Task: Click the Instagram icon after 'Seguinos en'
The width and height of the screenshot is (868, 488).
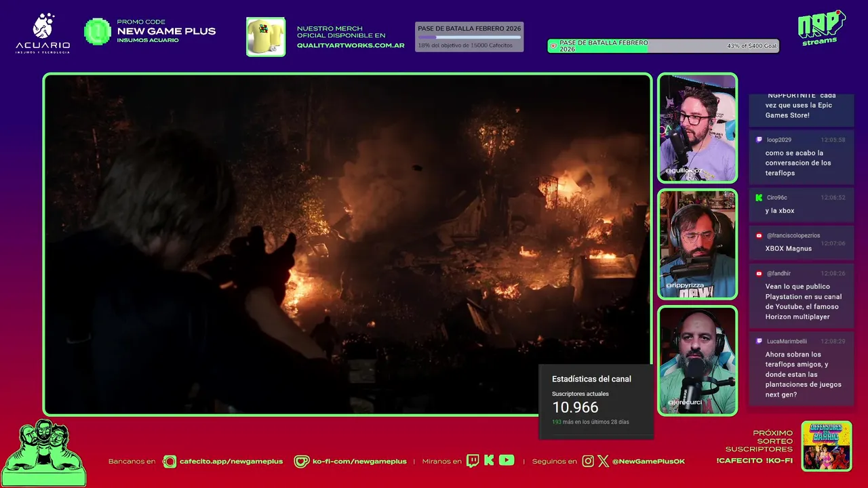Action: 588,461
